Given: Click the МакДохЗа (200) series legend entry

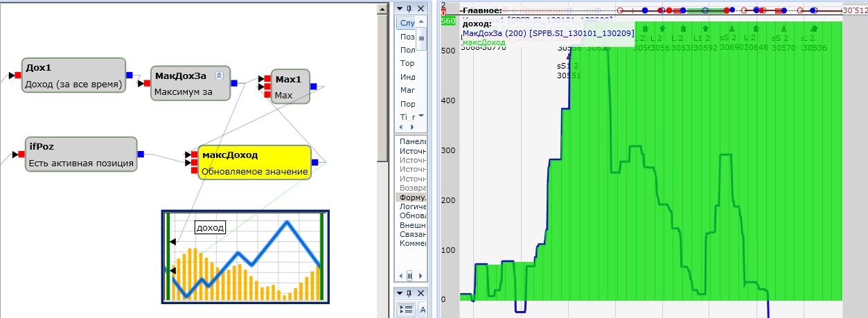Looking at the screenshot, I should pyautogui.click(x=549, y=33).
